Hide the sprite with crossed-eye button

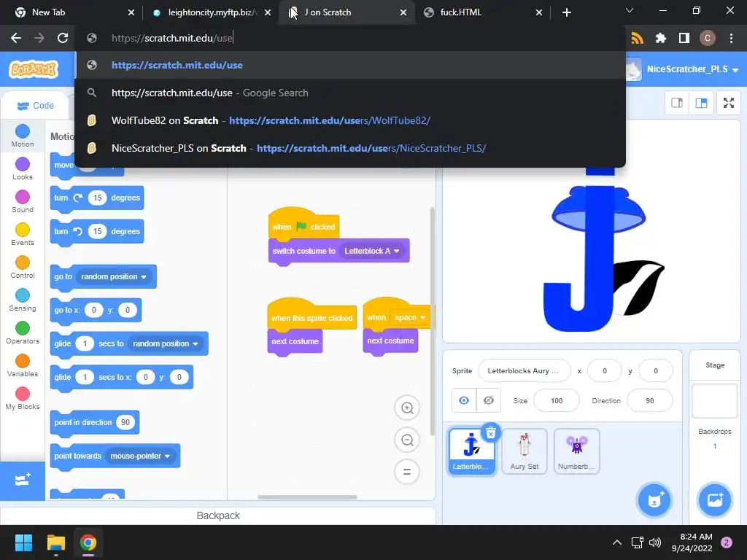(x=489, y=400)
